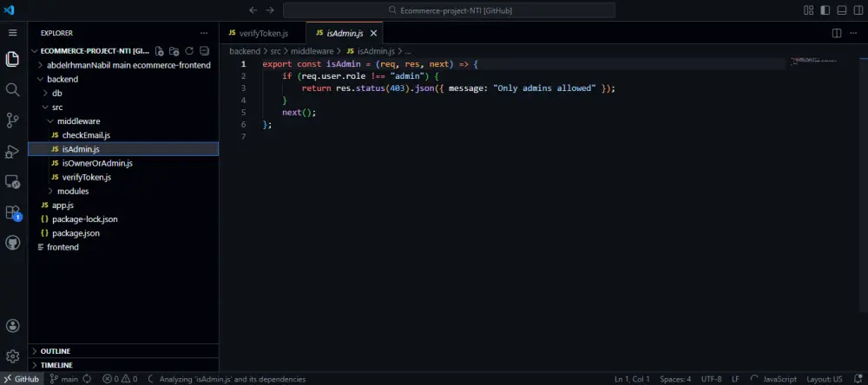Image resolution: width=868 pixels, height=385 pixels.
Task: Click the VS Code logo icon
Action: point(9,10)
